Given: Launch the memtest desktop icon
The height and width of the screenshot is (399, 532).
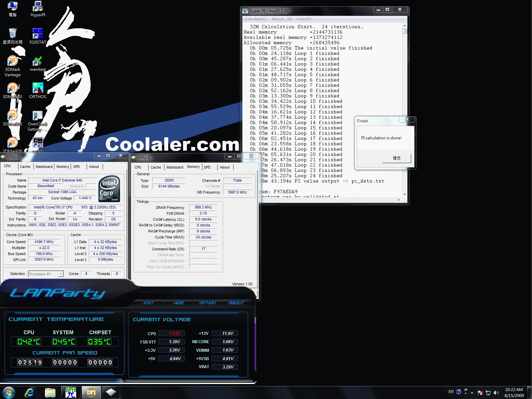Looking at the screenshot, I should [38, 64].
